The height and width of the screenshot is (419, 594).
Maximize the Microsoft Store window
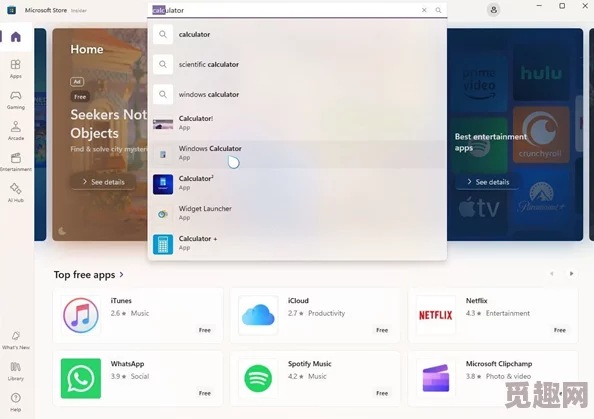(562, 6)
